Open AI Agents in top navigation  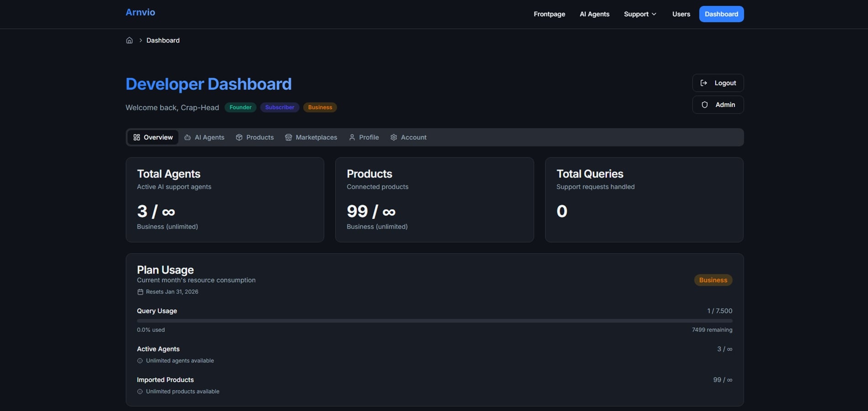pos(594,14)
